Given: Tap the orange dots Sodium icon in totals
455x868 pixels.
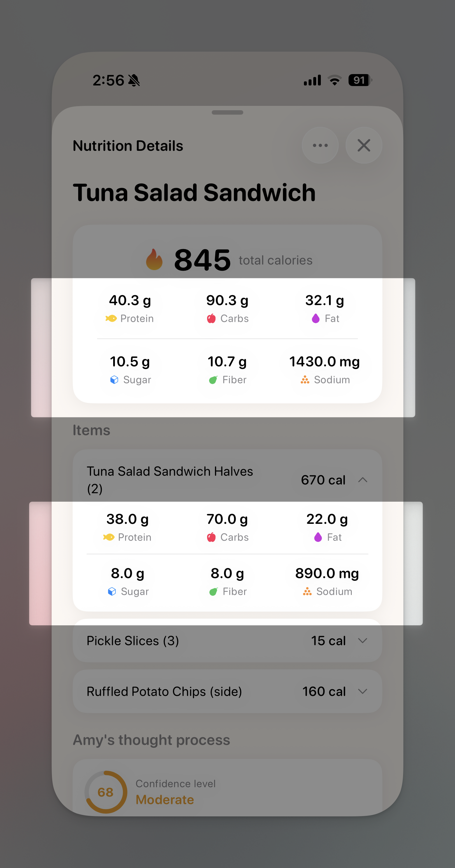Looking at the screenshot, I should (x=305, y=380).
